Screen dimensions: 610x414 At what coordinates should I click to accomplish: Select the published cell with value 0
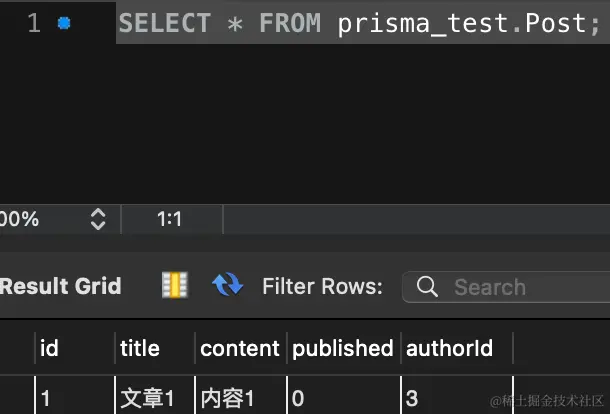click(x=344, y=398)
